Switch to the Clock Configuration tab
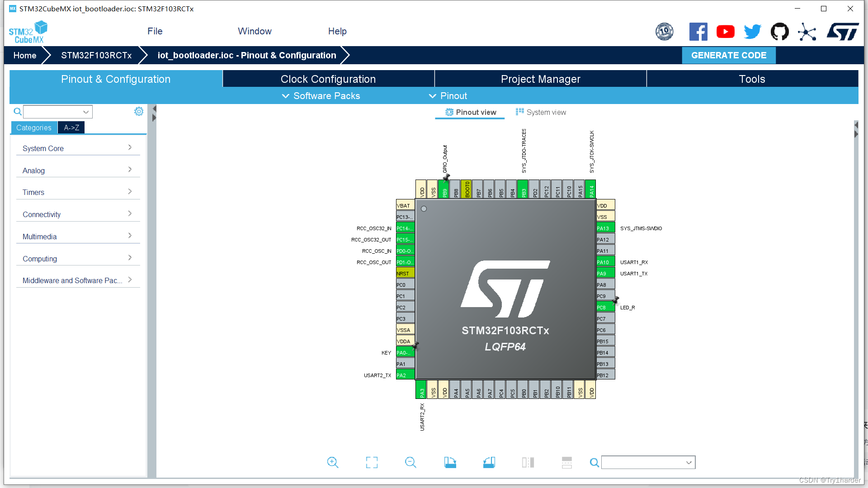The height and width of the screenshot is (488, 868). tap(328, 79)
